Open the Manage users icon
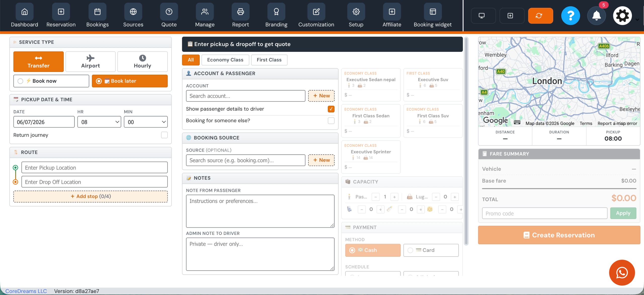Screen dimensions: 644x295 [205, 12]
